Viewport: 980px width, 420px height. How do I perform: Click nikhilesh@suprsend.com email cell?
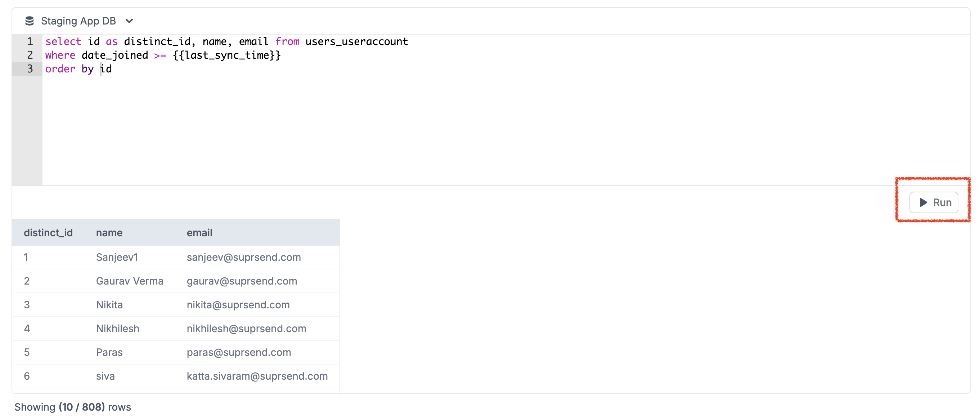tap(247, 329)
